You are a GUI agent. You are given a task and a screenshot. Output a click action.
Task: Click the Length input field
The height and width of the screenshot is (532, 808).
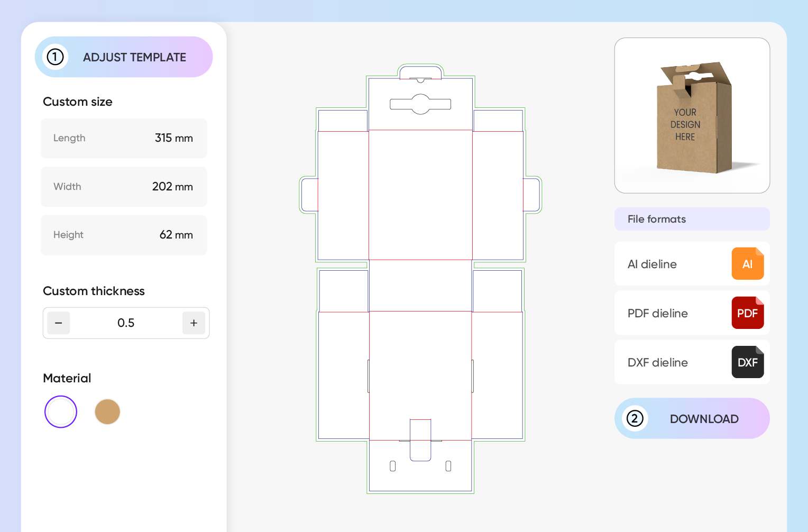tap(124, 138)
